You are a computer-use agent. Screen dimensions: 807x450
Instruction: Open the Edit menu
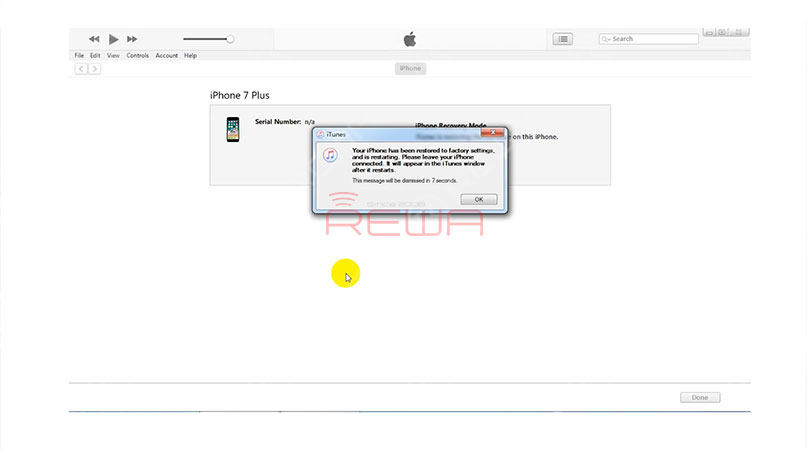(x=95, y=56)
